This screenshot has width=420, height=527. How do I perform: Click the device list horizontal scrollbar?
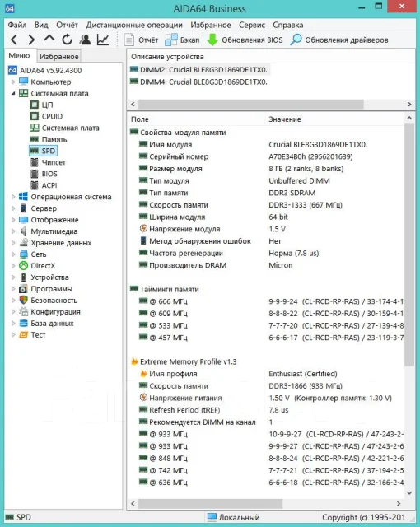point(251,105)
